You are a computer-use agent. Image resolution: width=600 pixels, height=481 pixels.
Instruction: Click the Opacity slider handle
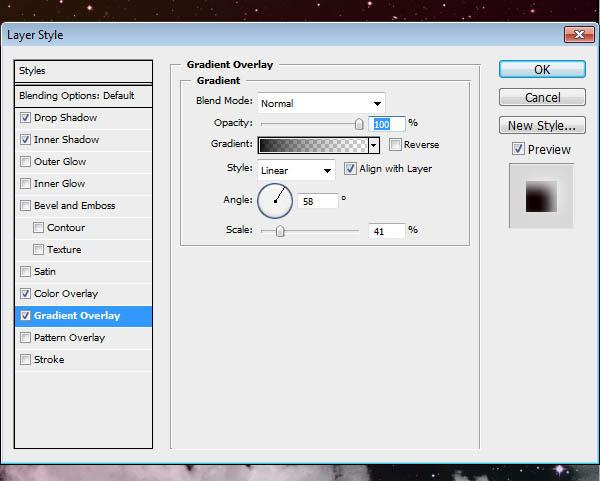(x=359, y=124)
